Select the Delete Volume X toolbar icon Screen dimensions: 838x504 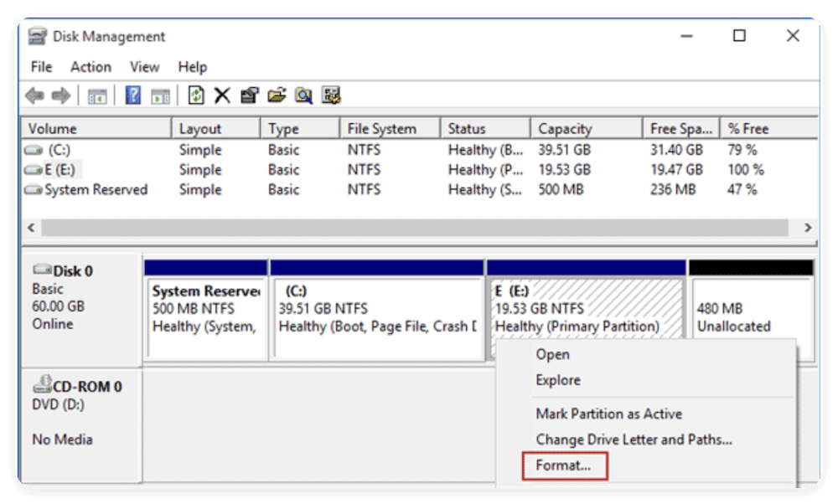(x=221, y=95)
